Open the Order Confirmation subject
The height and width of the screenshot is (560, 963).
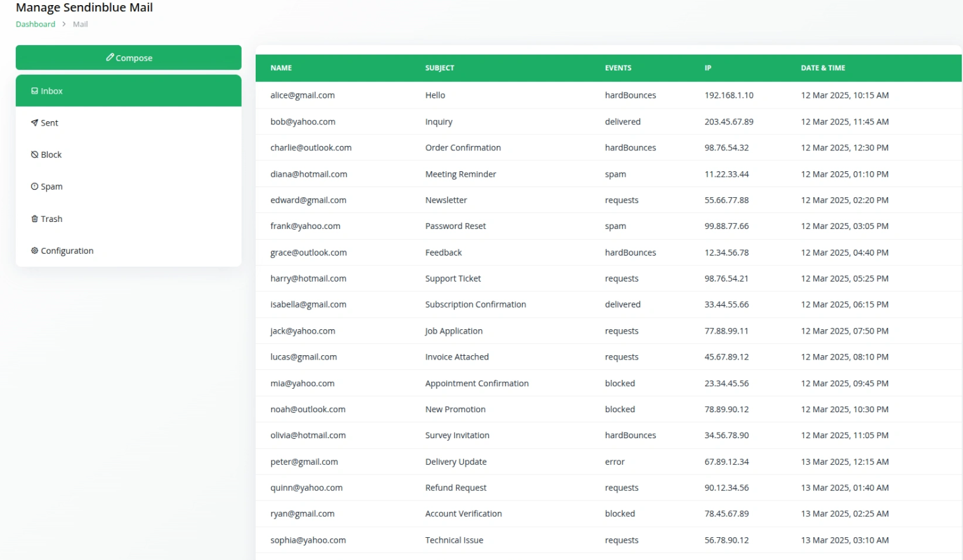click(463, 148)
